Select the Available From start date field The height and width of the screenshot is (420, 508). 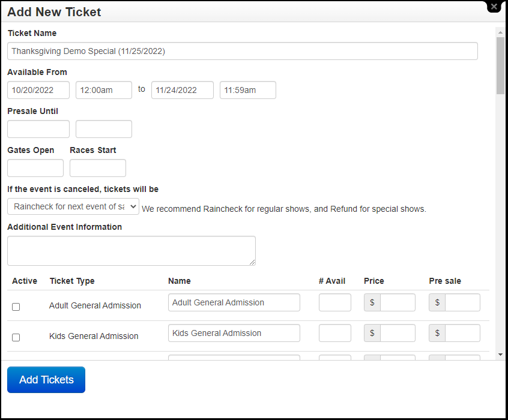(x=38, y=90)
